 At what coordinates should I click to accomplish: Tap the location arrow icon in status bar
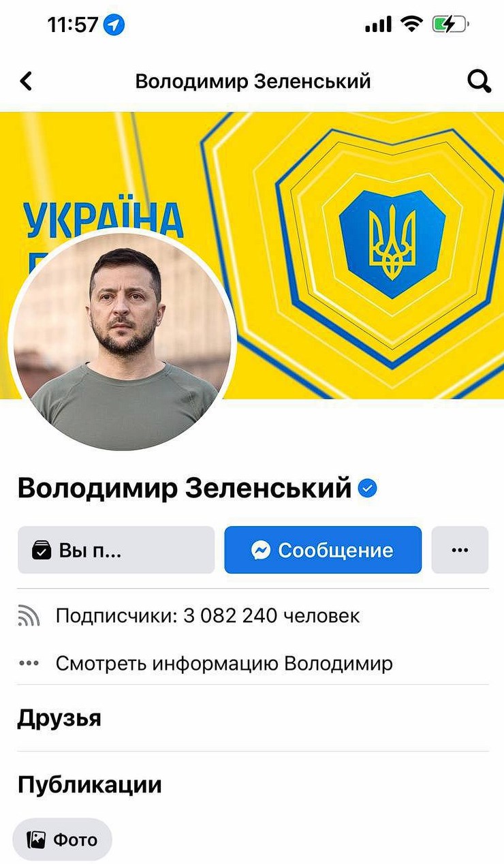pos(114,26)
